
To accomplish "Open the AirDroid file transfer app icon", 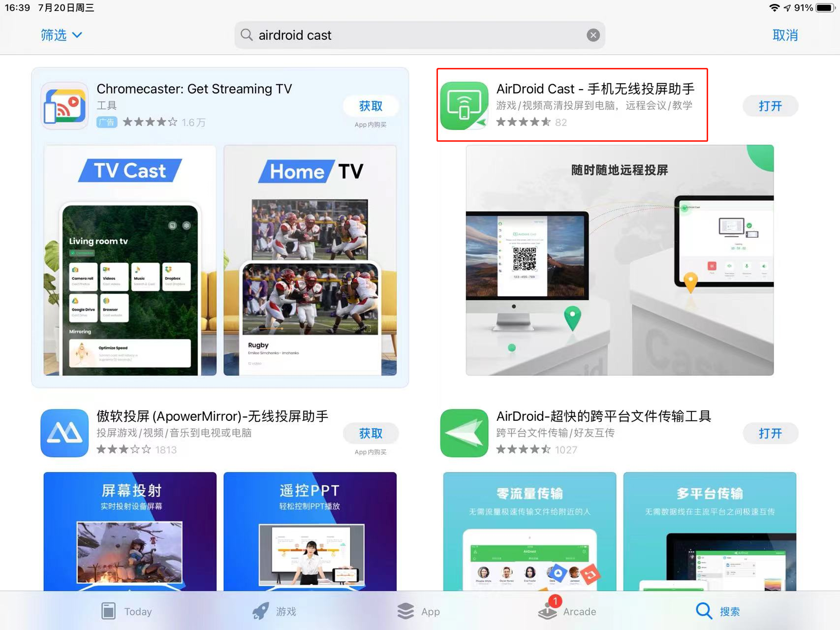I will click(463, 433).
